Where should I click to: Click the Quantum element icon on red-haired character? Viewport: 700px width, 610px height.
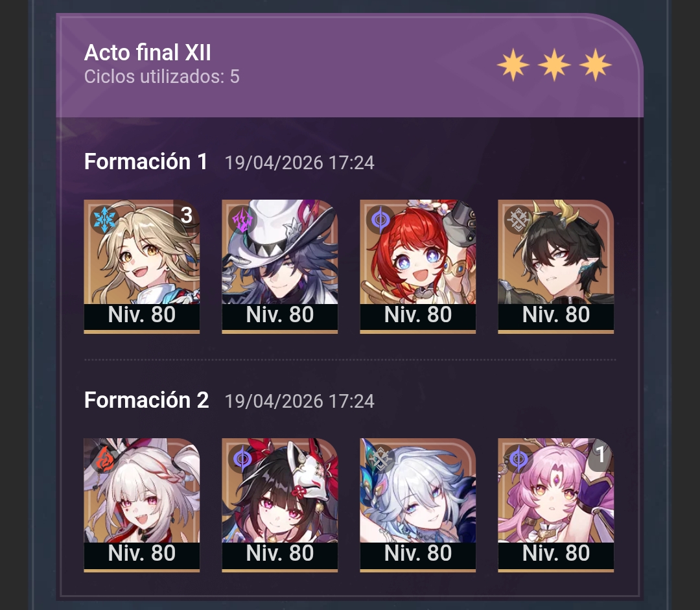click(380, 219)
